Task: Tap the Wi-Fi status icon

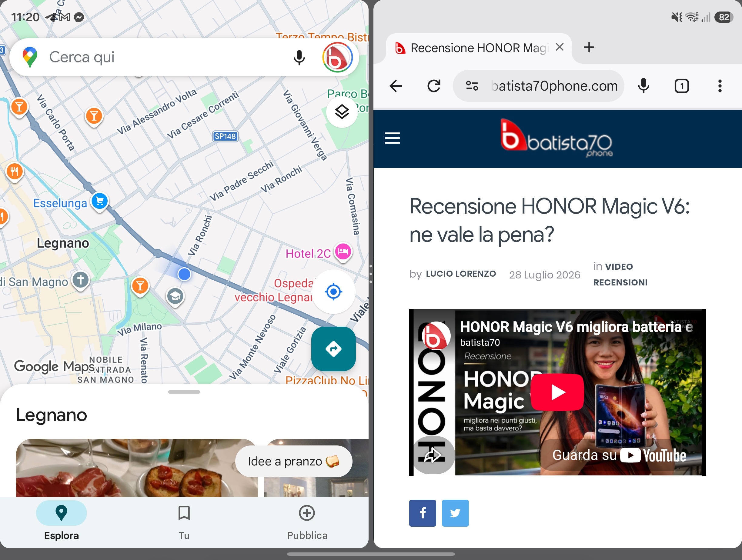Action: (x=692, y=17)
